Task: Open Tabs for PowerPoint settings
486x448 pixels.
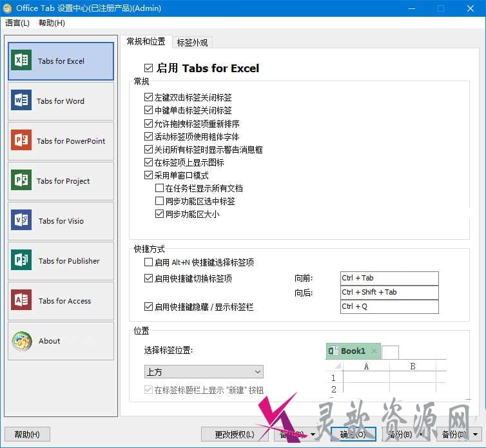Action: coord(61,141)
